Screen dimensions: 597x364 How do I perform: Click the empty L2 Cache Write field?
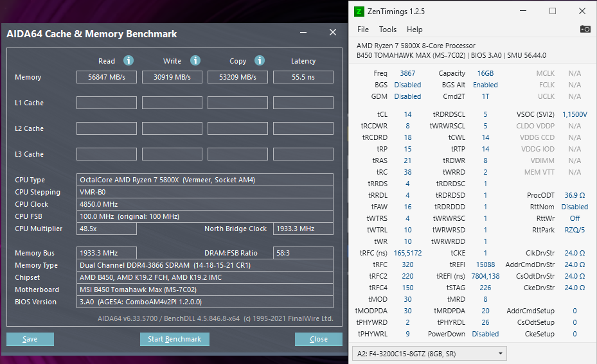(x=172, y=128)
